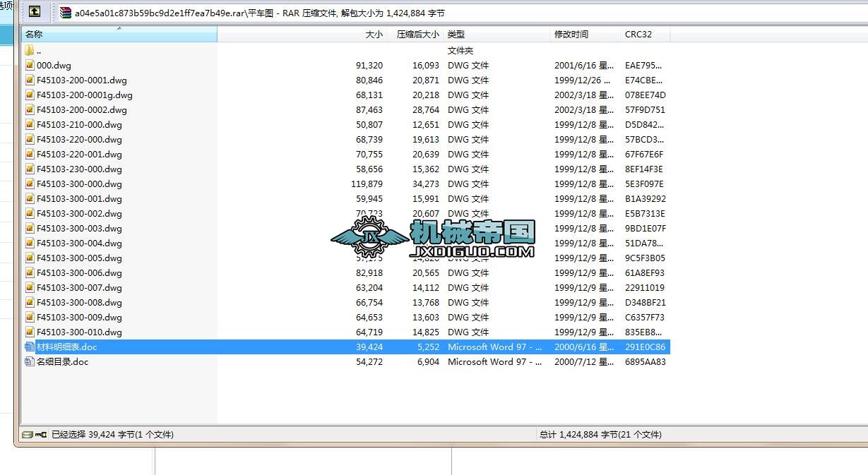Click the WinRAR archive icon in the address bar
This screenshot has height=475, width=868.
[x=66, y=13]
